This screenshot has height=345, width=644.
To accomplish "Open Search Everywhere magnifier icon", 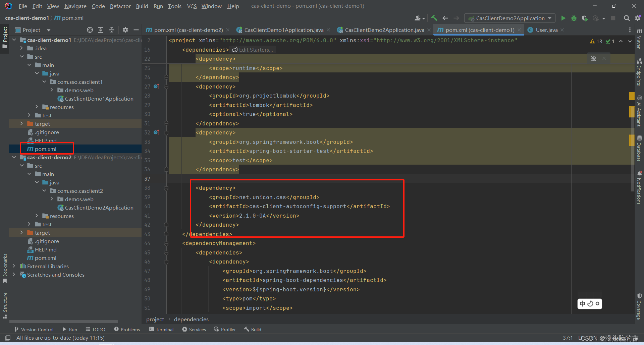I will pos(627,18).
